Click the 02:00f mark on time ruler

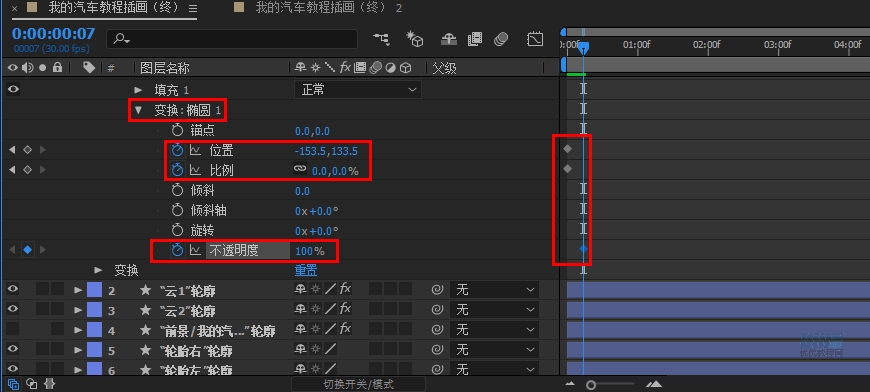(706, 45)
